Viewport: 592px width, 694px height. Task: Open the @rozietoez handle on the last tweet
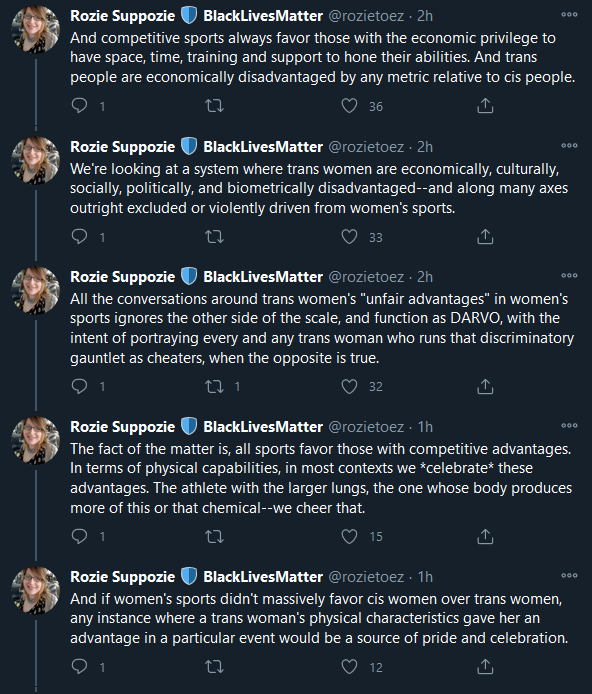tap(366, 577)
